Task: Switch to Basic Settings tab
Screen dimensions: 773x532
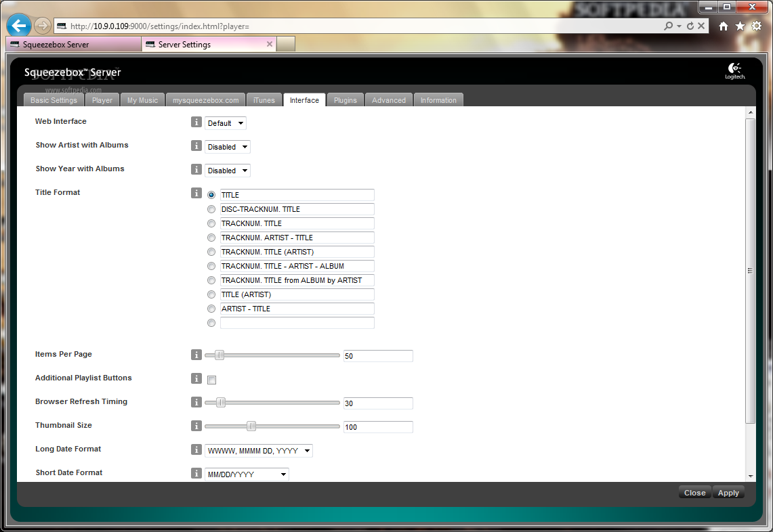Action: coord(54,100)
